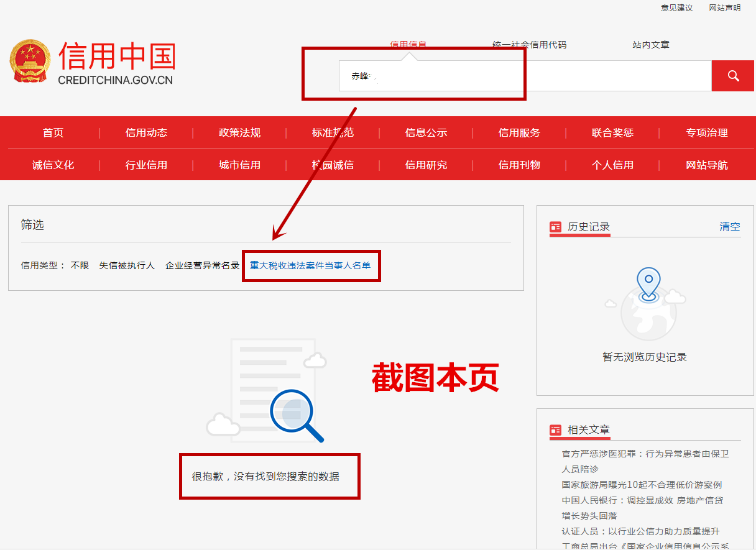
Task: Open 网站导航 in the red menu
Action: tap(706, 165)
